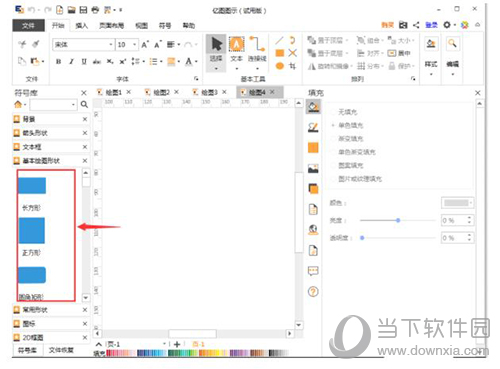Click the copy icon in ribbon

[x=22, y=61]
